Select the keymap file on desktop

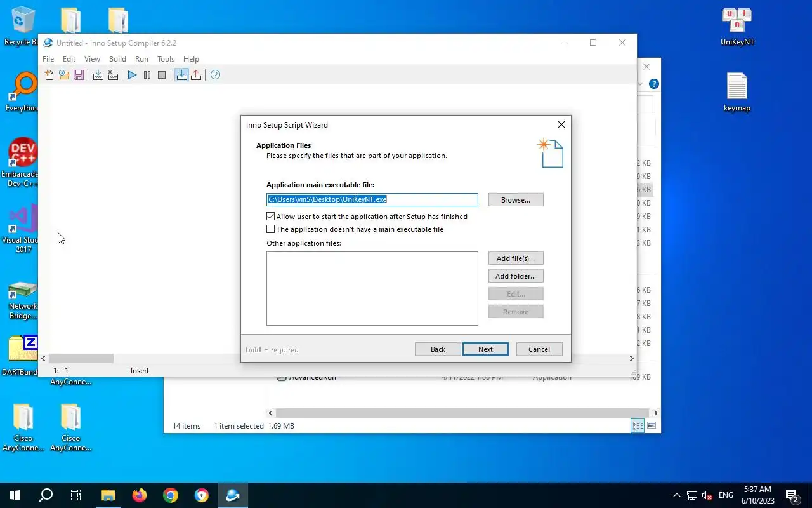tap(737, 93)
